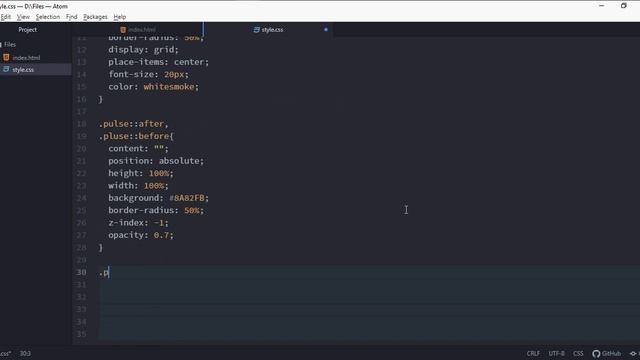Click the cursor position 30:3 indicator

pyautogui.click(x=25, y=353)
